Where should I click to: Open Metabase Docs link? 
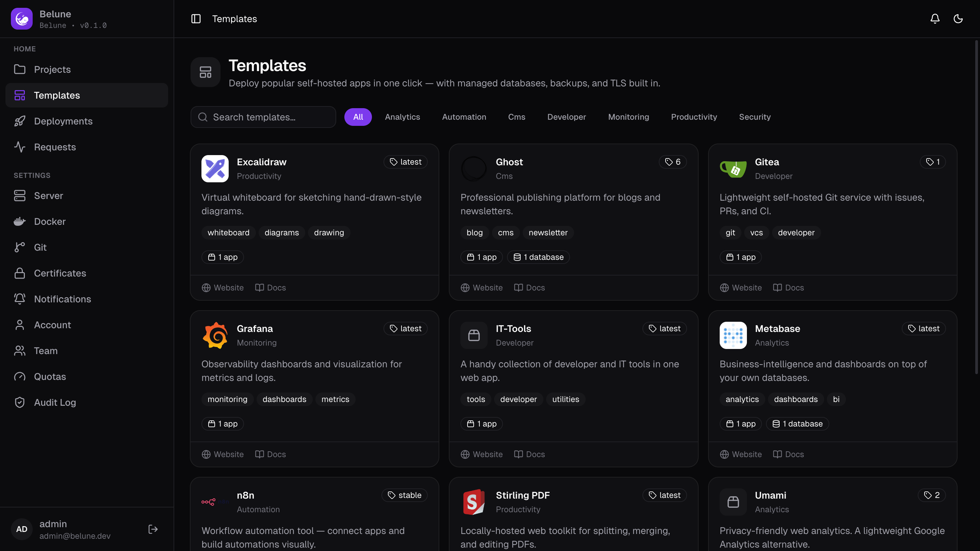[x=789, y=454]
